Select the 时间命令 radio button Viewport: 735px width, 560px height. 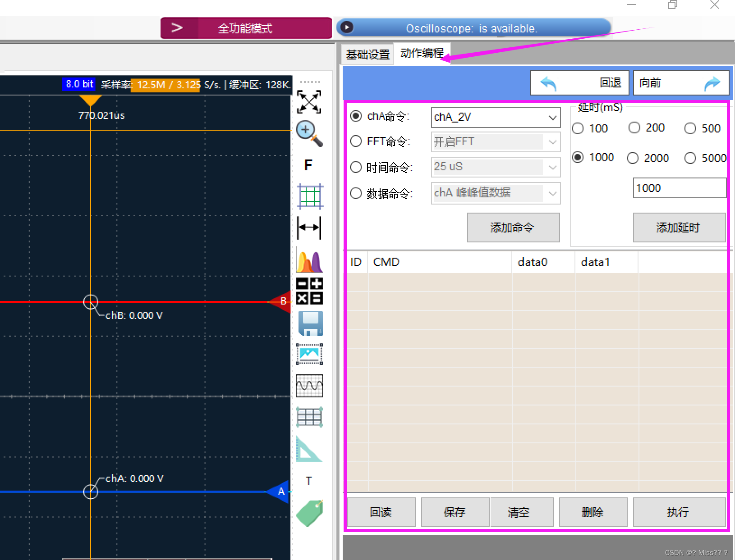(356, 167)
